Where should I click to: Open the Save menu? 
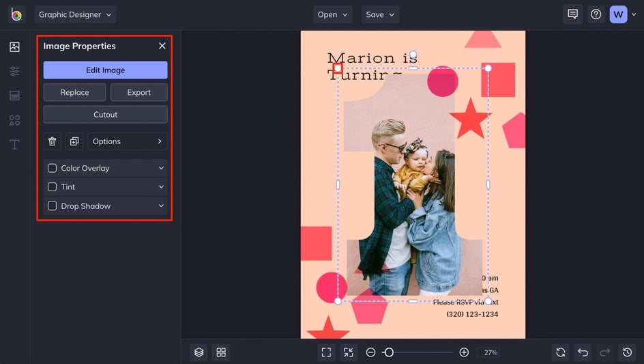pos(380,14)
